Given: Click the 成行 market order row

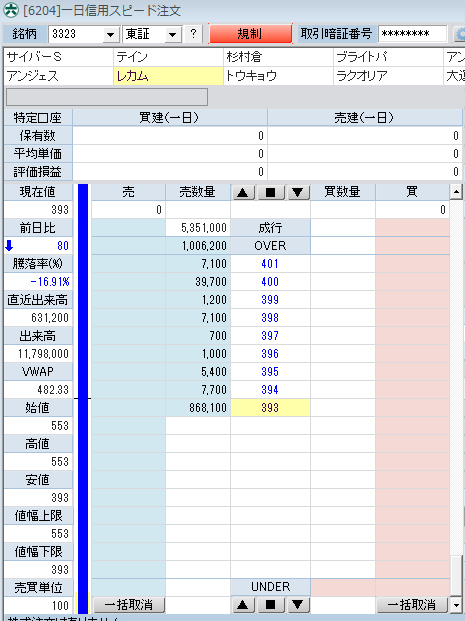Looking at the screenshot, I should (271, 228).
